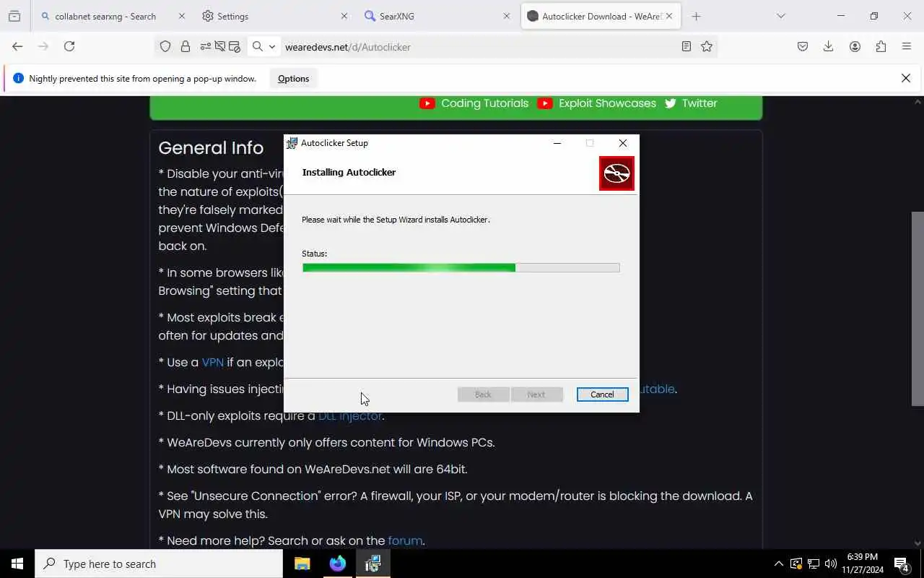
Task: Show hidden system tray icons
Action: coord(778,564)
